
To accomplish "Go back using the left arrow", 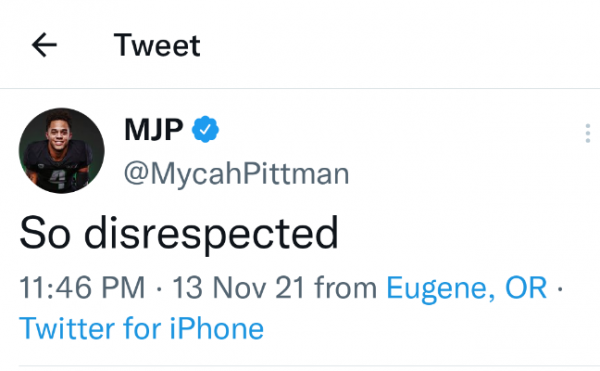I will click(44, 45).
